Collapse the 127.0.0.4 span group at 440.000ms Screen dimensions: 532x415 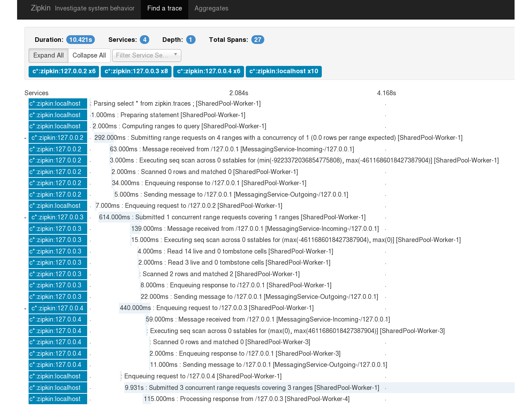(25, 309)
